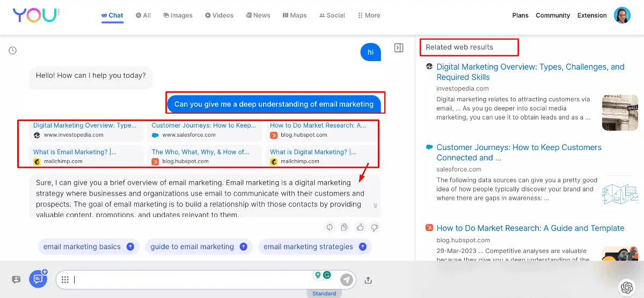Expand the answer with double chevron
644x298 pixels.
[x=375, y=206]
